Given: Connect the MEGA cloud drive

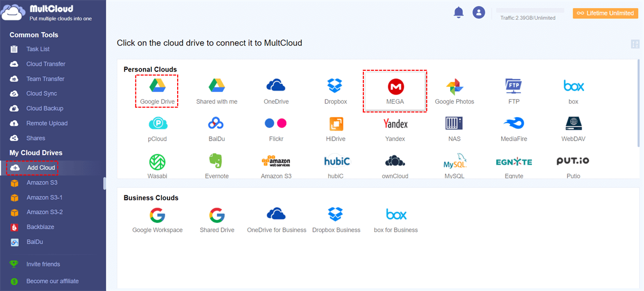Looking at the screenshot, I should (395, 91).
